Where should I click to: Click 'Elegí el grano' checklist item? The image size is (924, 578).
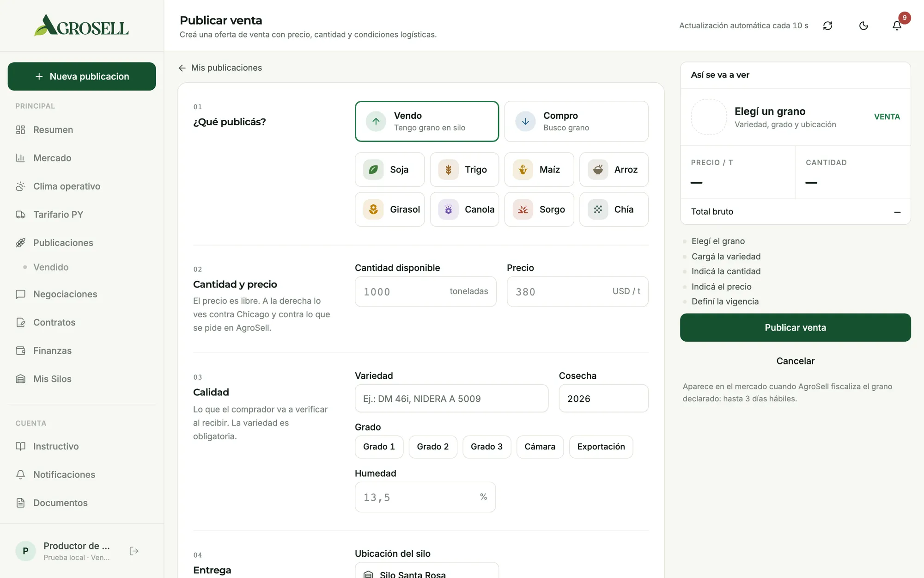pyautogui.click(x=718, y=241)
